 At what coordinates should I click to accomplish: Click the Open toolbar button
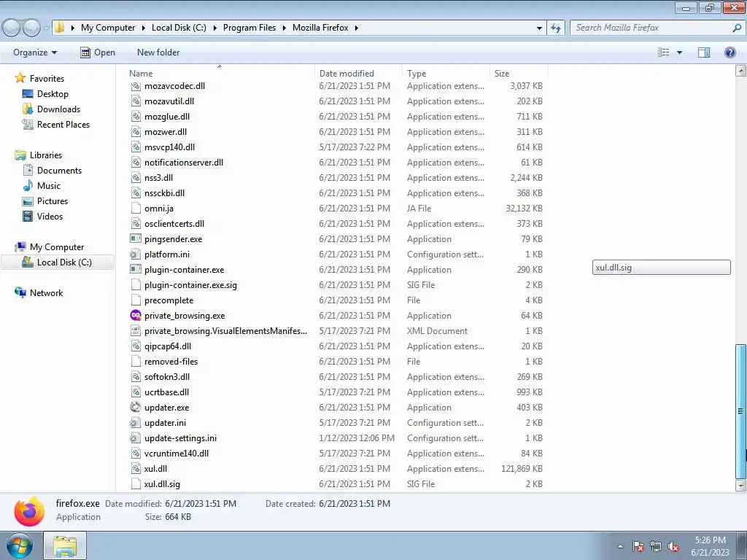(x=98, y=52)
